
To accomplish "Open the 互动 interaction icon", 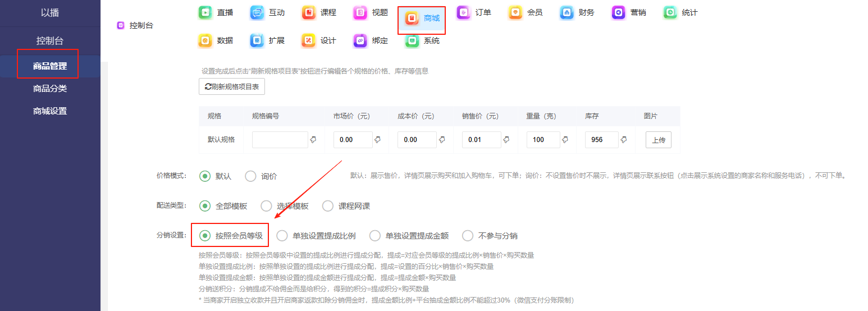I will tap(257, 12).
